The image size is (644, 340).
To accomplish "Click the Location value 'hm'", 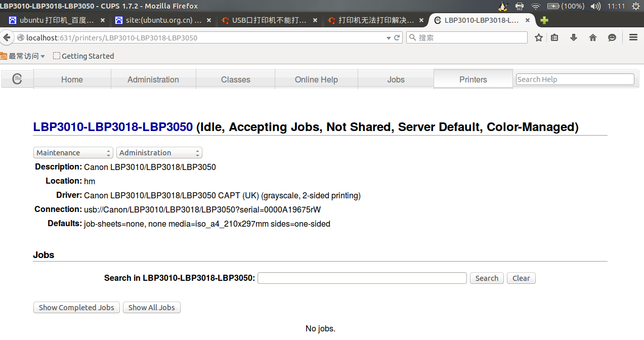I will point(90,181).
